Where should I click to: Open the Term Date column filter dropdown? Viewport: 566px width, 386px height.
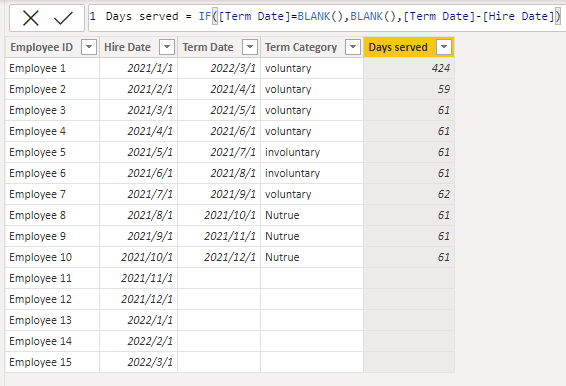click(x=250, y=47)
